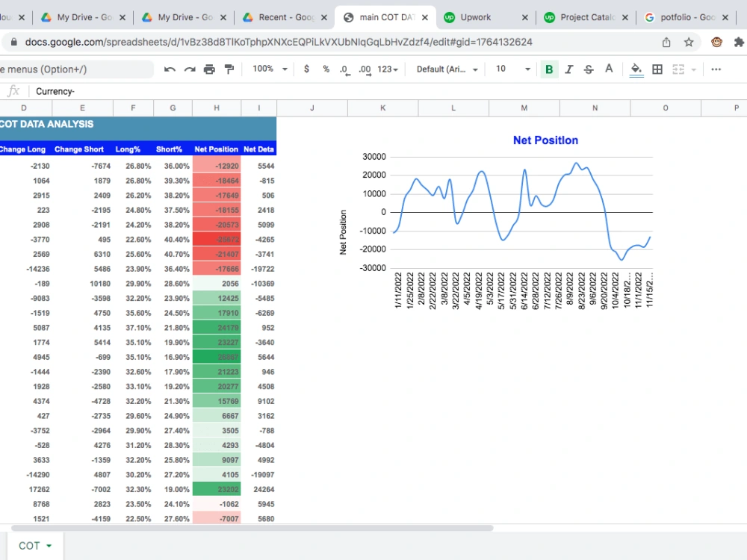The height and width of the screenshot is (560, 747).
Task: Select the Paint format tool
Action: click(x=229, y=69)
